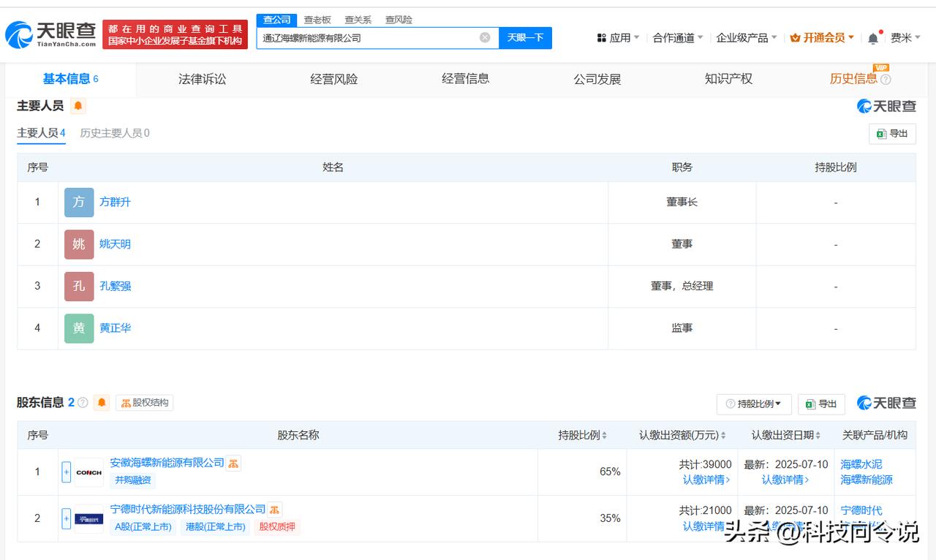
Task: Select the 历史主要人员 0 sub-tab
Action: click(115, 133)
